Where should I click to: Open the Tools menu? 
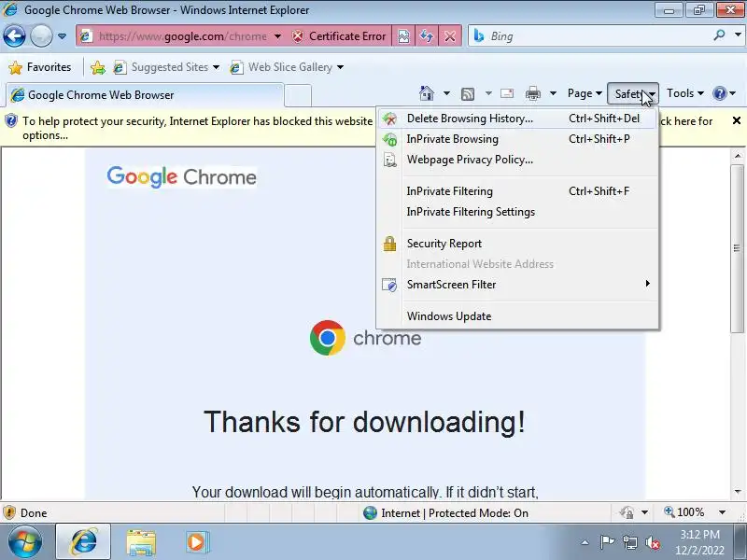tap(685, 93)
